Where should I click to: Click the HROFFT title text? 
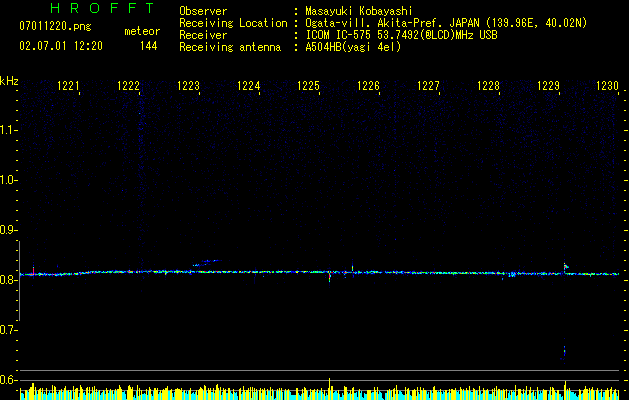(102, 8)
